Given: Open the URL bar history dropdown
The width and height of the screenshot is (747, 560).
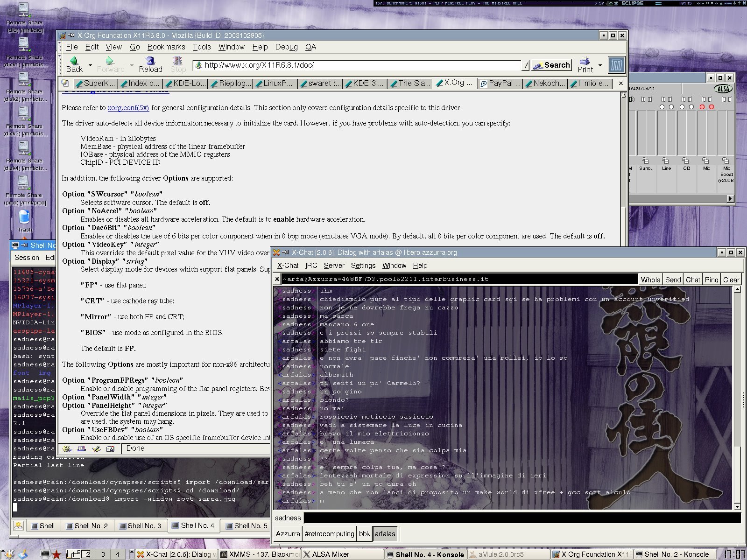Looking at the screenshot, I should point(526,65).
